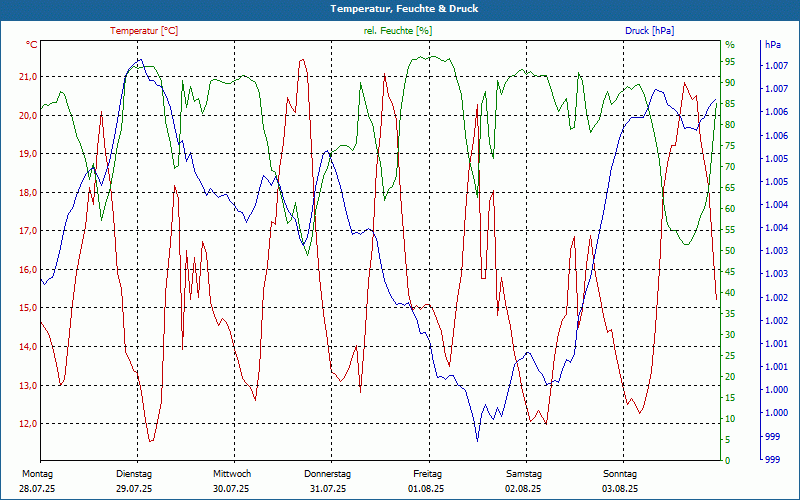Select the blue "Druck [hPa]" legend label
The image size is (800, 500).
click(x=649, y=31)
